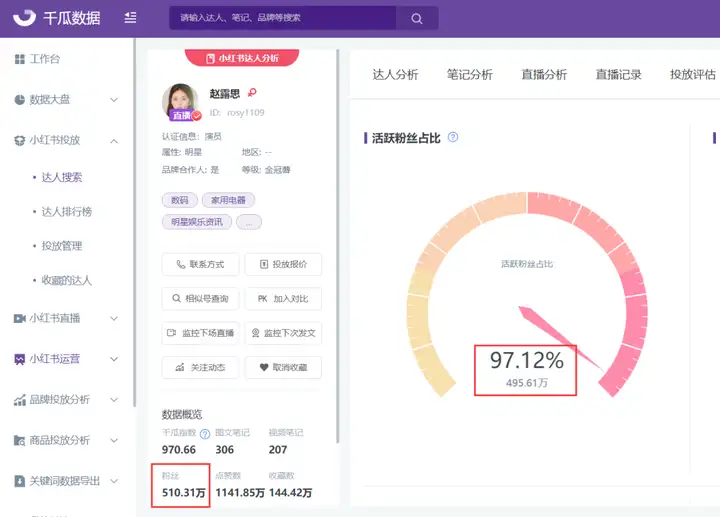Screen dimensions: 720x517
Task: Focus the 达人、笔记、品牌 search field
Action: (282, 18)
